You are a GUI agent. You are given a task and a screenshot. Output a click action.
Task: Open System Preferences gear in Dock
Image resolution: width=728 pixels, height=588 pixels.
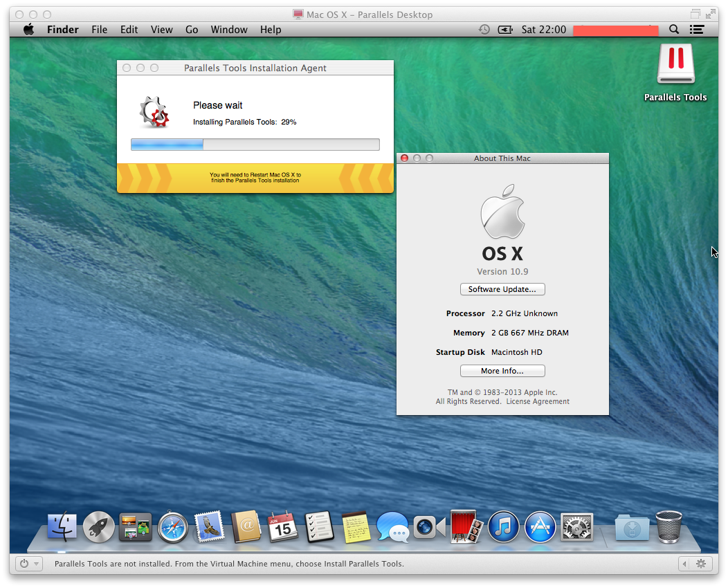tap(576, 527)
